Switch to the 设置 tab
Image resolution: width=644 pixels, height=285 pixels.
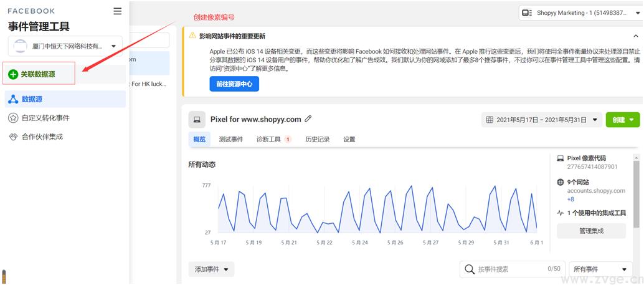349,140
